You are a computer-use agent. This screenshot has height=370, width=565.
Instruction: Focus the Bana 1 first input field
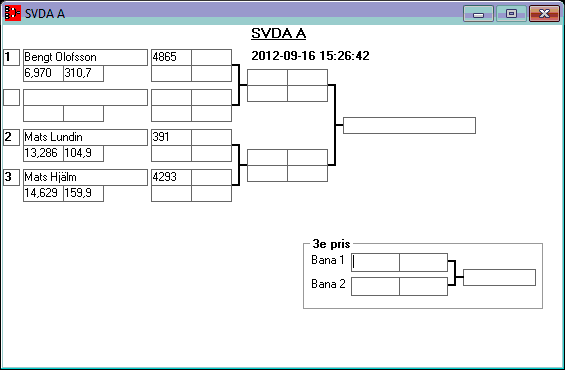(375, 262)
